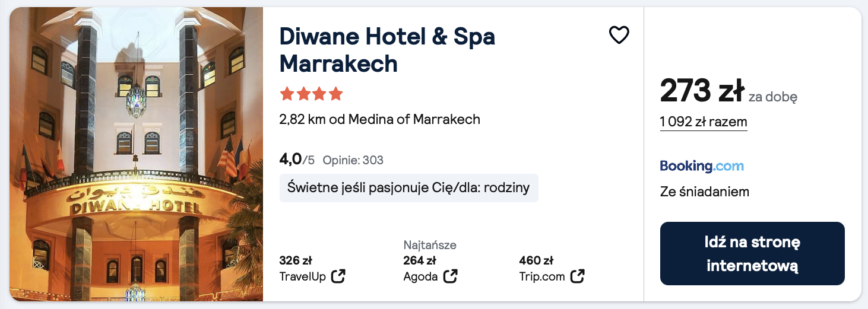Click the 'Świetne jeśli pasjonuje Cię/dla: rodziny' tag
Image resolution: width=868 pixels, height=309 pixels.
408,188
